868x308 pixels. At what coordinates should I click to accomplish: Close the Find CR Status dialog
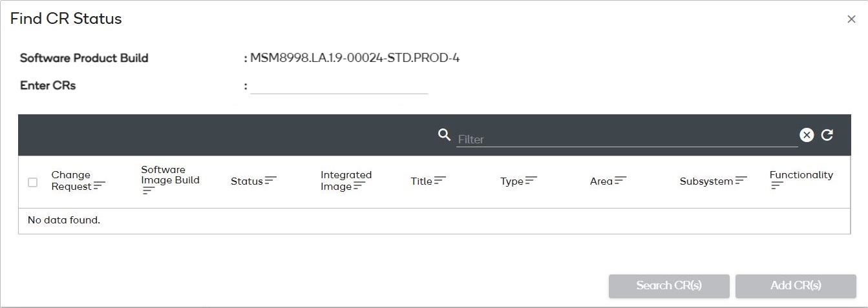coord(851,19)
